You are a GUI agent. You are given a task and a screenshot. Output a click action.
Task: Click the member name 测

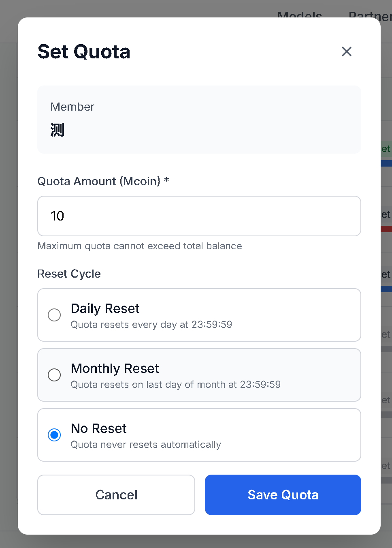click(58, 130)
